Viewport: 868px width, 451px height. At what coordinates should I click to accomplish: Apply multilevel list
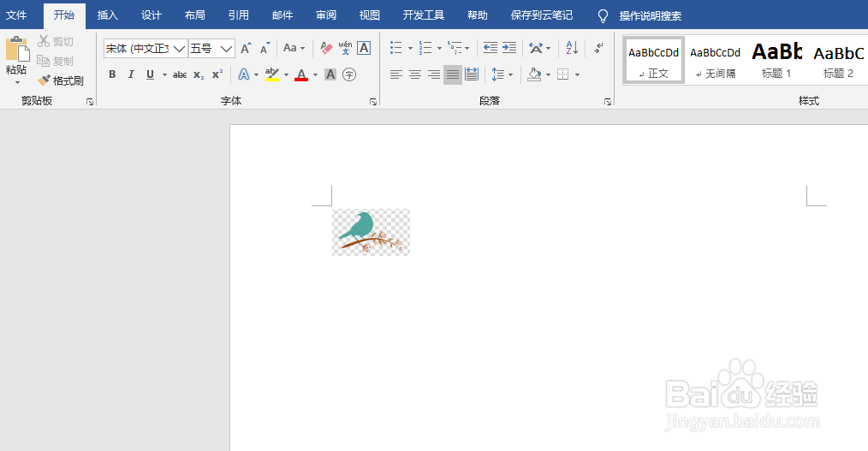(x=455, y=48)
